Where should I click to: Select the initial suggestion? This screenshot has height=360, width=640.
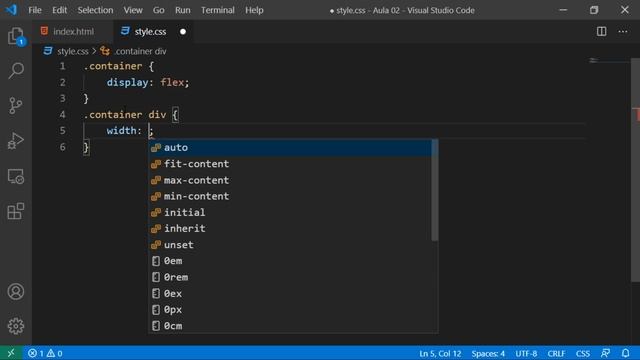click(290, 212)
